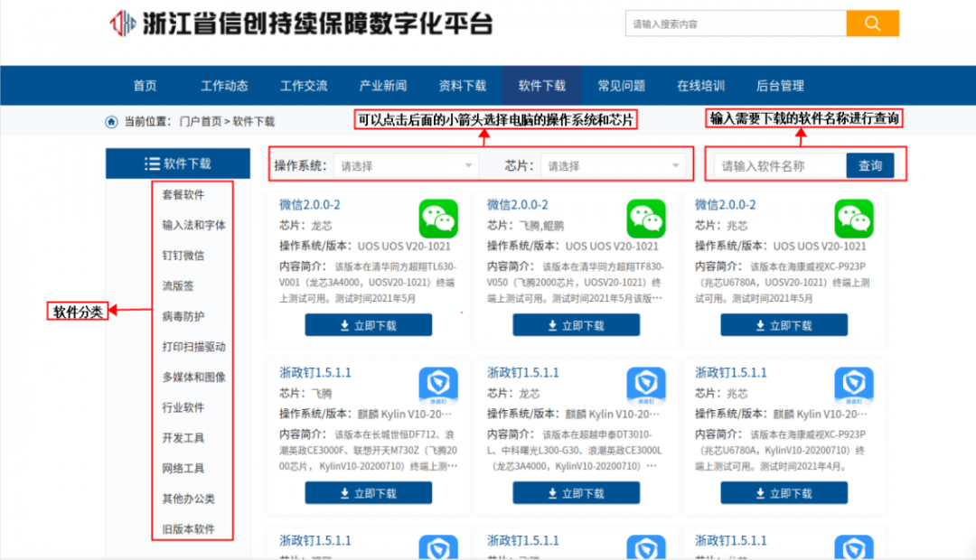The width and height of the screenshot is (976, 560).
Task: Open 微信2.0.0-2 title on 龙芯 card
Action: [x=309, y=205]
